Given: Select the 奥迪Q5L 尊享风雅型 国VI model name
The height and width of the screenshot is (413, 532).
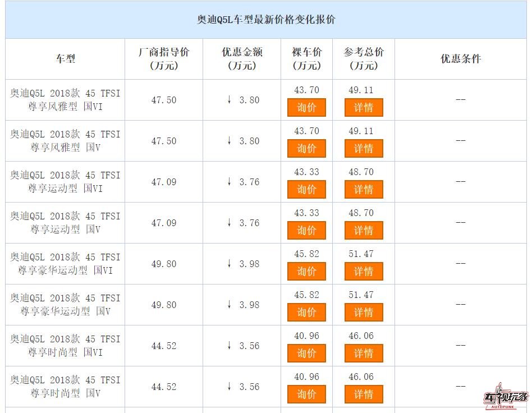Looking at the screenshot, I should (x=65, y=100).
